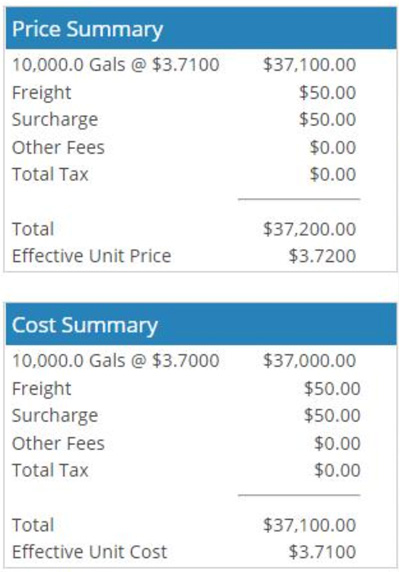
Task: Click the 10,000.0 Gals @ $3.7100 line
Action: pos(116,65)
